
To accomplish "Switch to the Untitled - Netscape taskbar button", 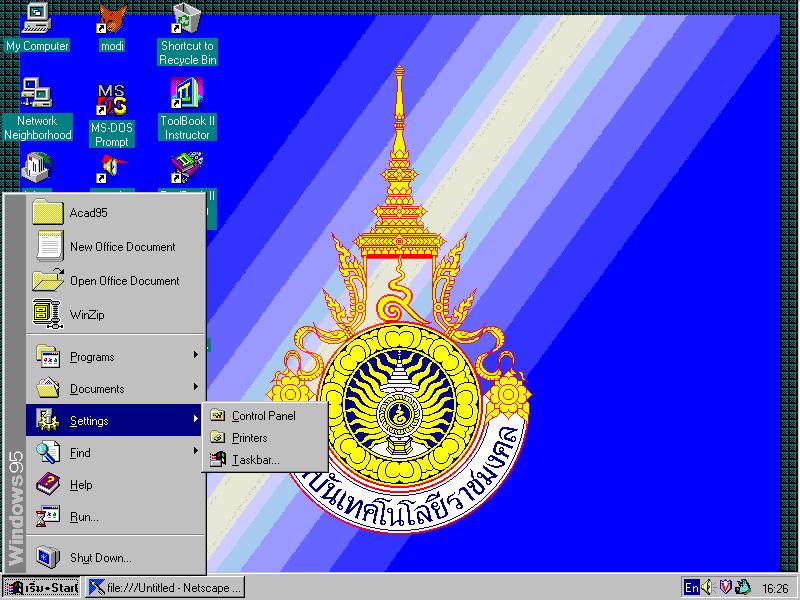I will click(x=164, y=587).
